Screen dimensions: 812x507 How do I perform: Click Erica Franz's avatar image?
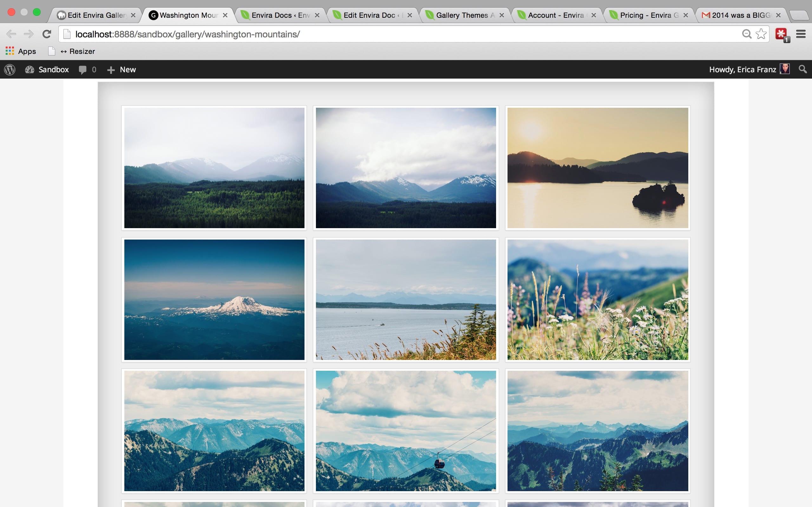(x=784, y=69)
